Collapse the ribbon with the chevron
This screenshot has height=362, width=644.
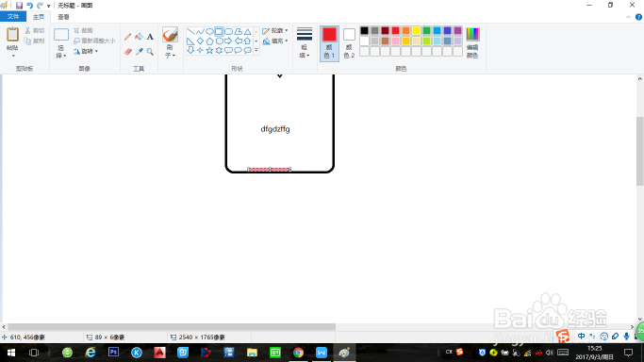(628, 17)
